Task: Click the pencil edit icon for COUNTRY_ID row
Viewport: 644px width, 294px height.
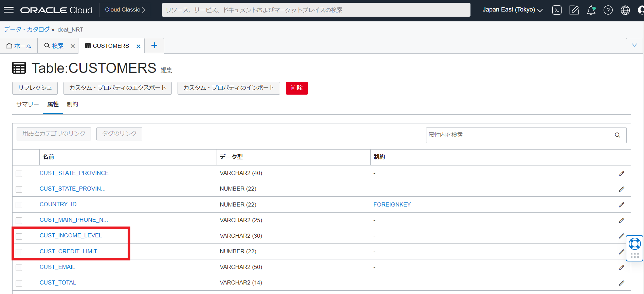Action: (621, 205)
